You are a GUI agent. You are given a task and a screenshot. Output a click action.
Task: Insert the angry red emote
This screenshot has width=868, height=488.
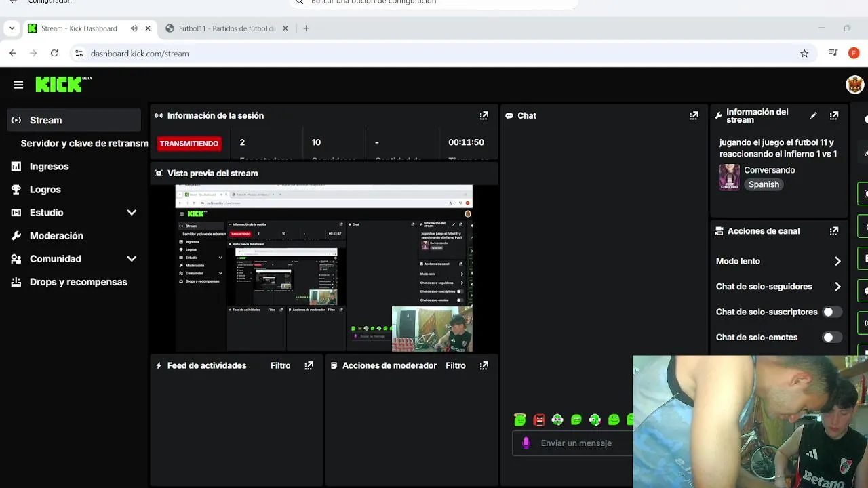click(x=539, y=420)
